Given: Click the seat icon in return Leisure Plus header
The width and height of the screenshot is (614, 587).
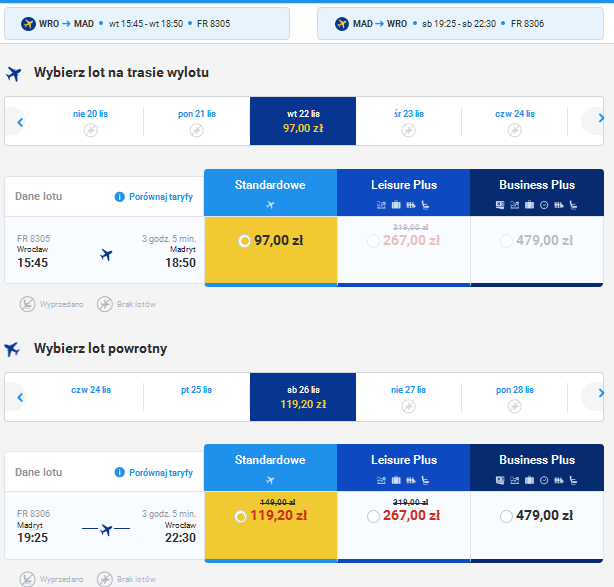Looking at the screenshot, I should (425, 480).
